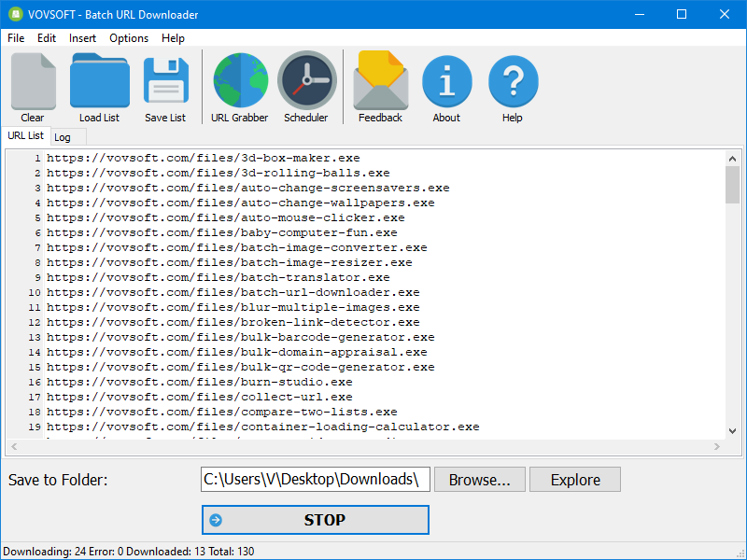Click the compare-two-lists.exe URL line
747x560 pixels.
pyautogui.click(x=222, y=412)
